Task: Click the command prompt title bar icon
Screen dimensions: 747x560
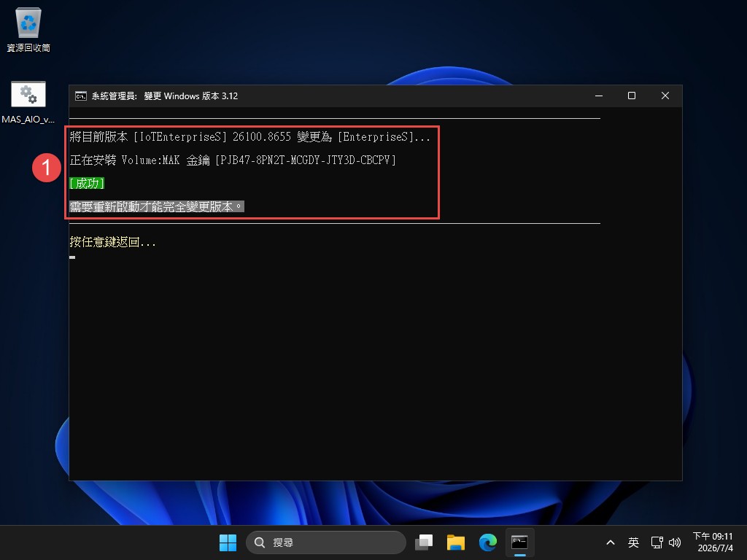Action: pos(80,96)
